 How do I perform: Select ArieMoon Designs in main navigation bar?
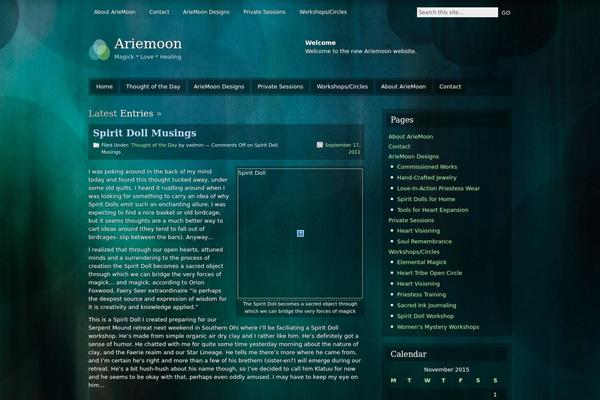(x=218, y=87)
